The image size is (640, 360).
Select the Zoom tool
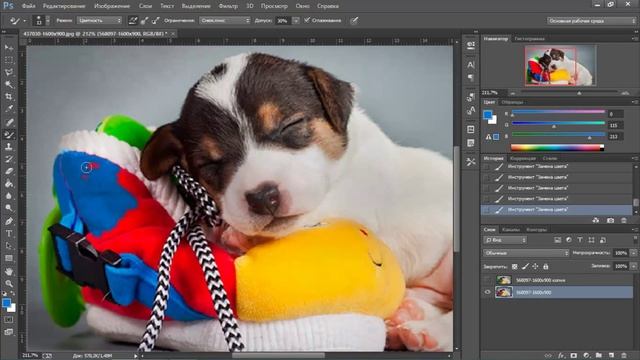click(9, 283)
